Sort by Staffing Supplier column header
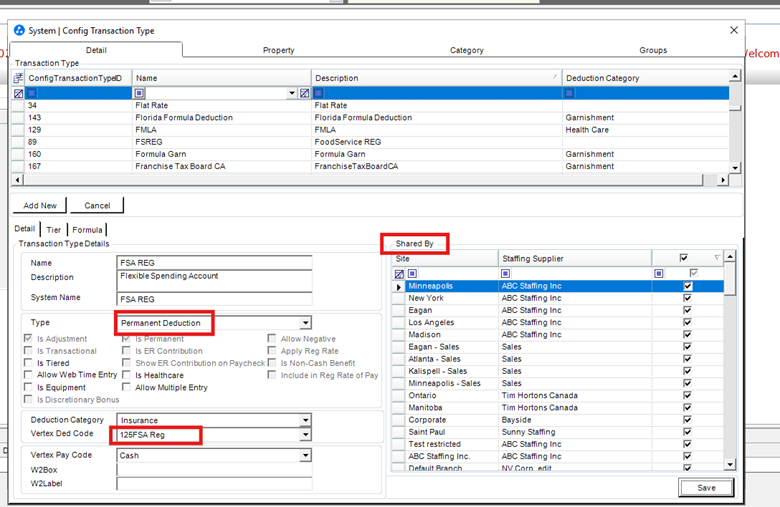Screen dimensions: 780x507 575,259
